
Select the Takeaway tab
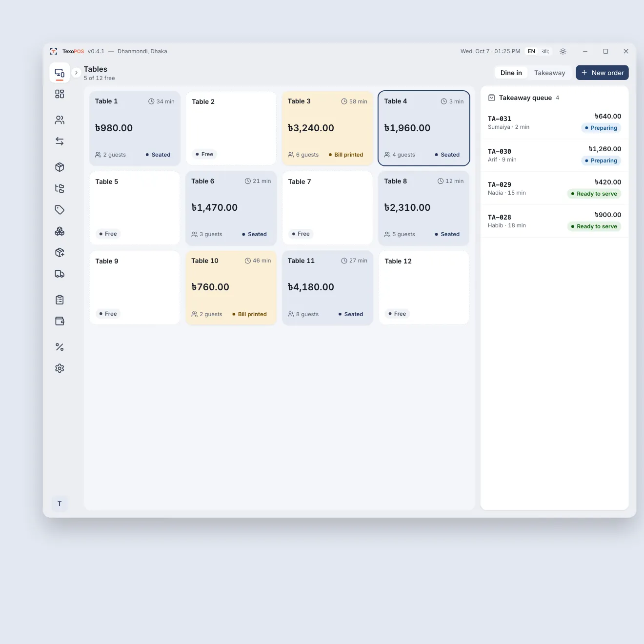(550, 73)
